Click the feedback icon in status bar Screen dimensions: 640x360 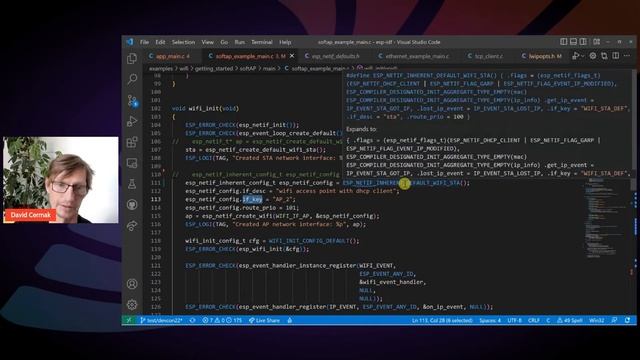(614, 320)
